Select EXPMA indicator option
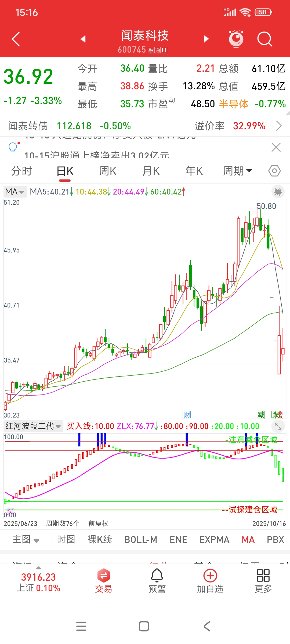Viewport: 290px width, 644px height. click(x=214, y=539)
